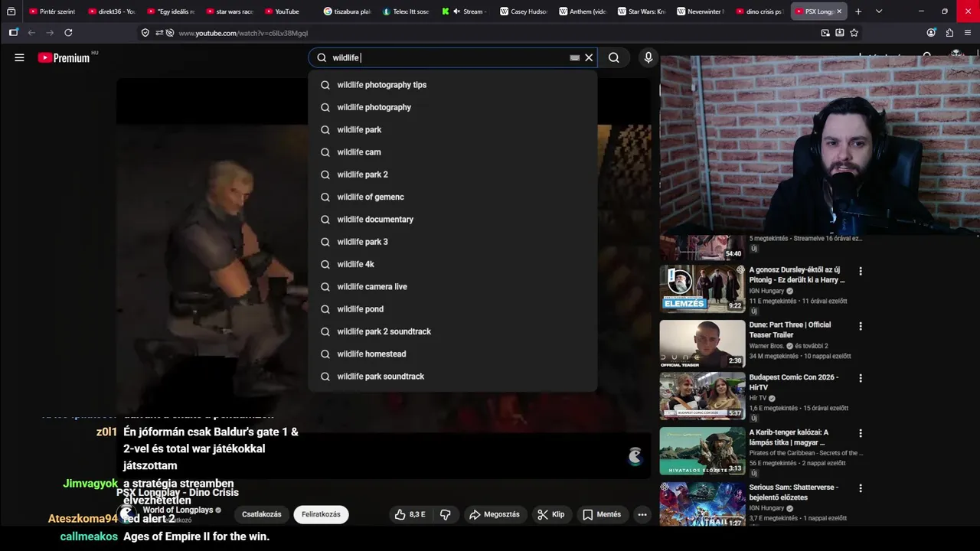Open the Dune: Part Three teaser thumbnail
The height and width of the screenshot is (551, 980).
(x=702, y=344)
